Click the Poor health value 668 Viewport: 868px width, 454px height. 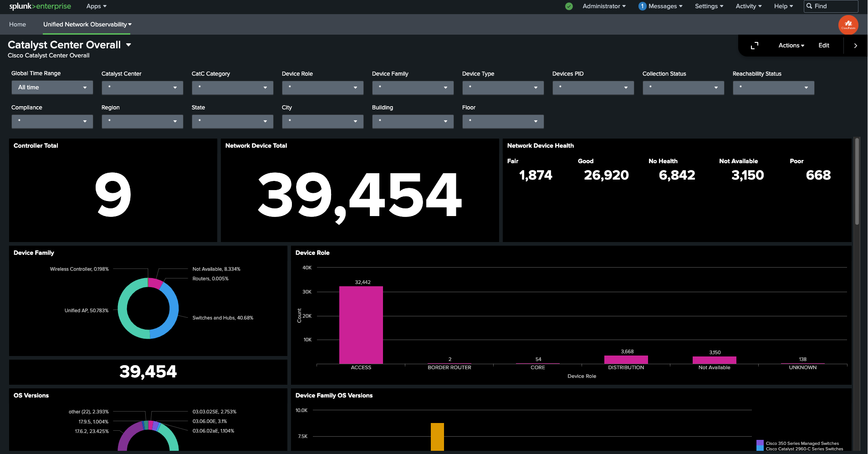tap(818, 175)
